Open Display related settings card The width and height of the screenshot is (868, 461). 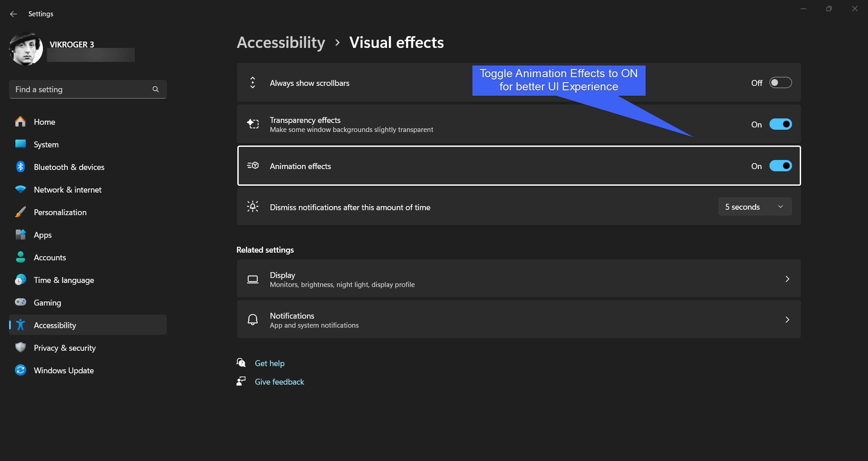519,278
